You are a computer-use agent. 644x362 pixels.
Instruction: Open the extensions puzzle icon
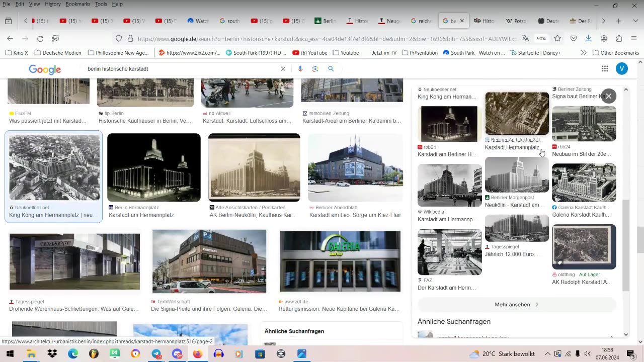coord(619,38)
